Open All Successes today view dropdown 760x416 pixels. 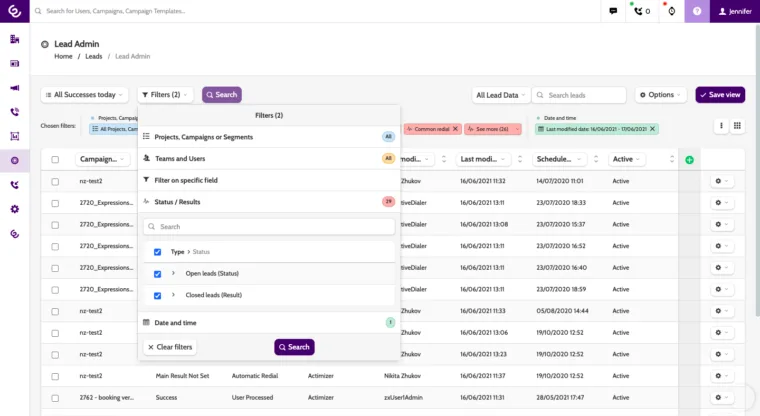point(84,95)
